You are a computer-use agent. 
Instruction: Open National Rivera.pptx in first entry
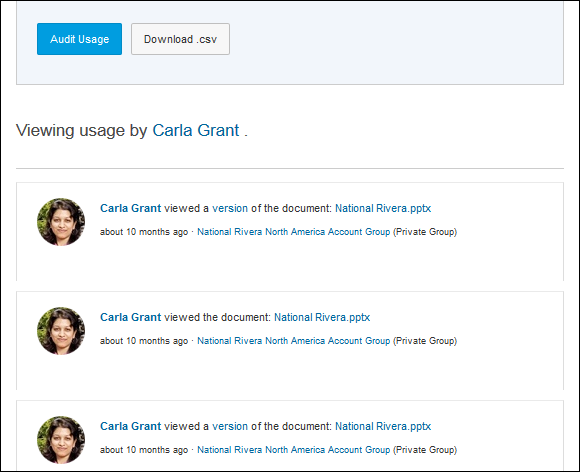[383, 208]
